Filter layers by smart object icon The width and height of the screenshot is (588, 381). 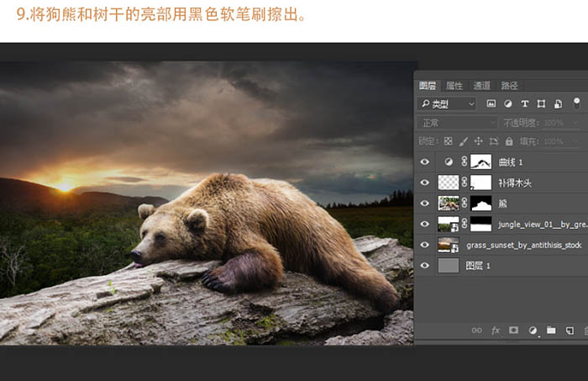pyautogui.click(x=558, y=103)
